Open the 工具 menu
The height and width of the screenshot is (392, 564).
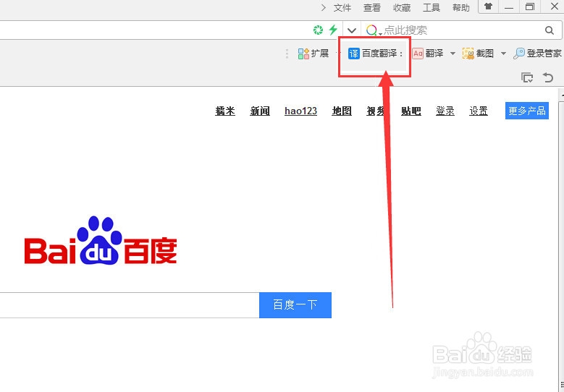point(432,7)
